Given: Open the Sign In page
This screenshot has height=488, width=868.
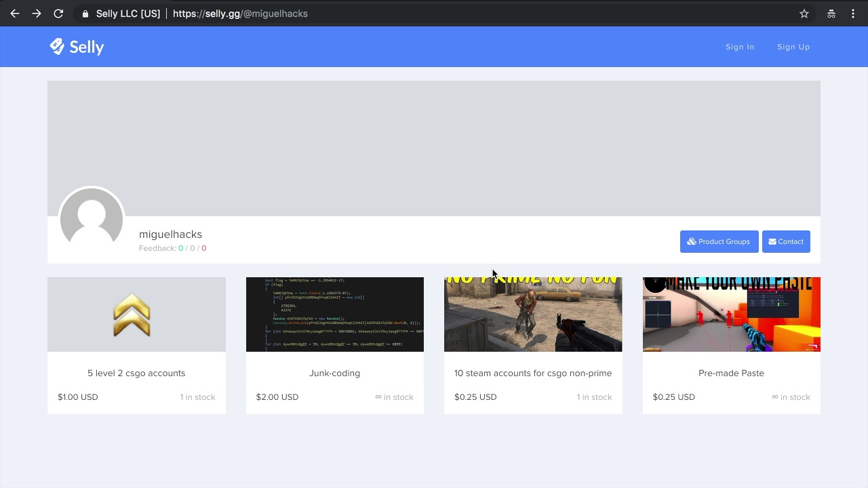Looking at the screenshot, I should pos(740,47).
